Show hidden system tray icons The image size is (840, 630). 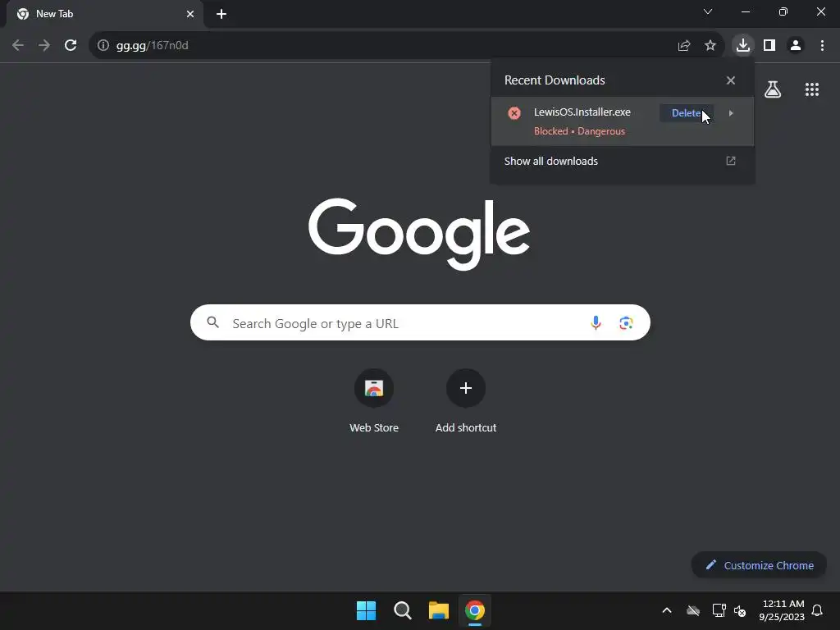(x=667, y=610)
